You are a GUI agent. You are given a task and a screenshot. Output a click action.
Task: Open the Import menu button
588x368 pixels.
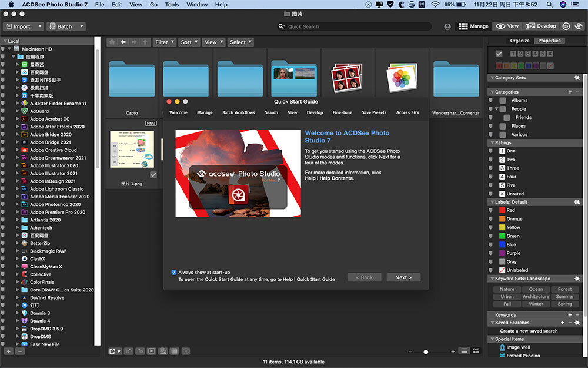coord(24,26)
